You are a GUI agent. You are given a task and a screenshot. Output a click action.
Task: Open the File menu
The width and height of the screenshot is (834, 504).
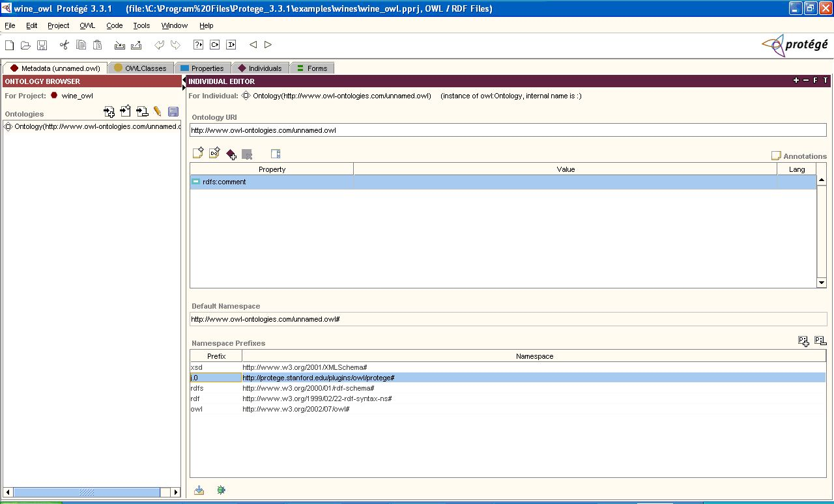tap(10, 25)
